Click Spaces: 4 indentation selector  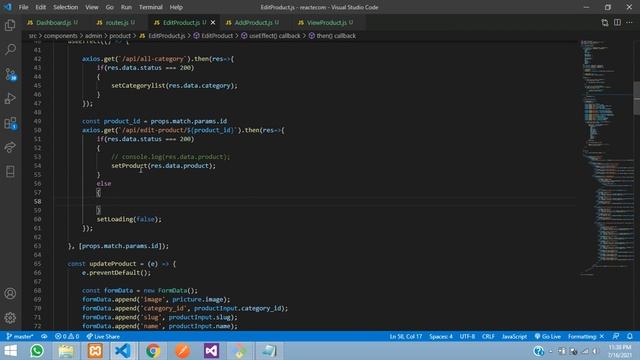441,336
